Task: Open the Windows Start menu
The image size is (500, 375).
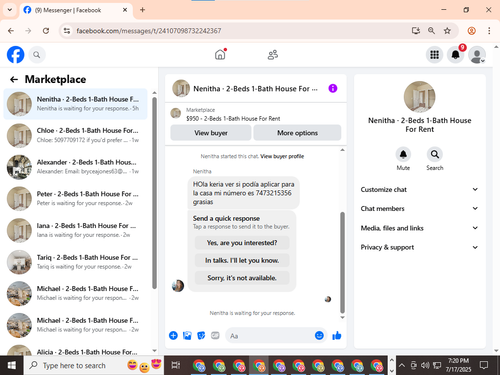Action: pyautogui.click(x=12, y=366)
